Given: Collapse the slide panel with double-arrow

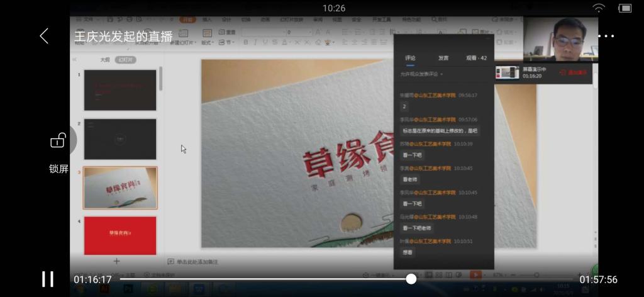Looking at the screenshot, I should (74, 60).
